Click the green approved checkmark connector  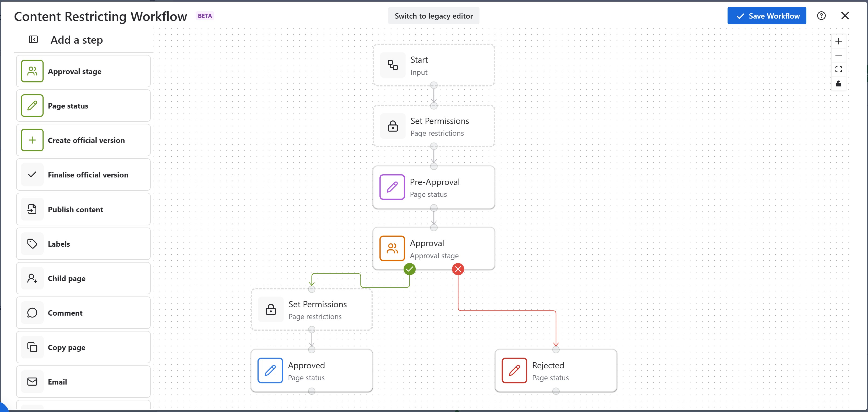click(x=410, y=269)
